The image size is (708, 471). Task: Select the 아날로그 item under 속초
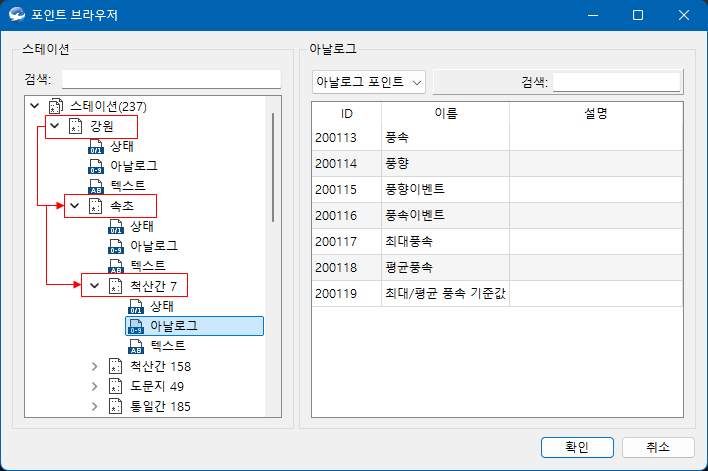154,246
